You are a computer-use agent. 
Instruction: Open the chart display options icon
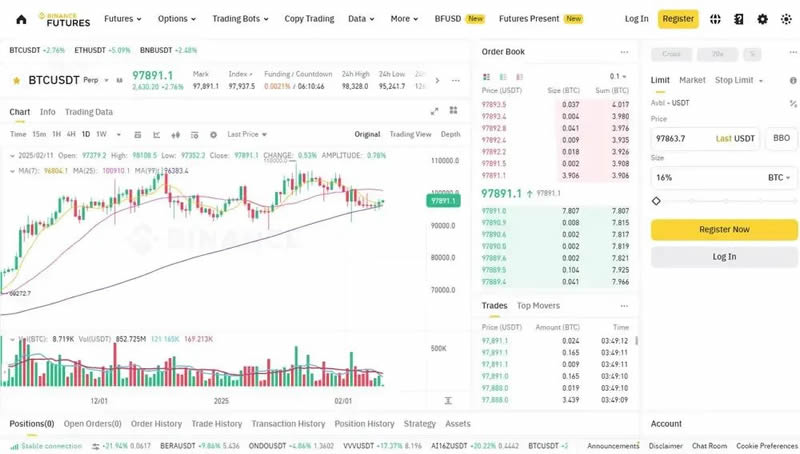point(194,135)
